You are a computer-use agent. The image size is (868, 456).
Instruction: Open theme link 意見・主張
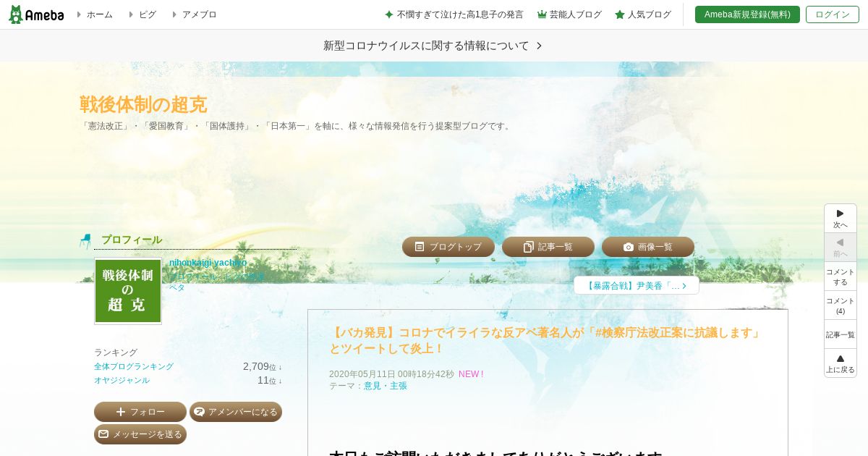point(386,386)
